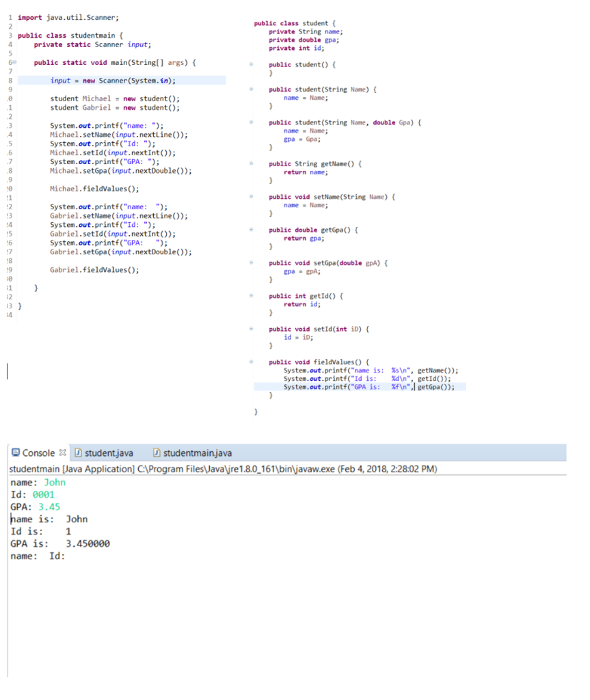Viewport: 590px width, 700px height.
Task: Collapse the default student() constructor
Action: (250, 64)
